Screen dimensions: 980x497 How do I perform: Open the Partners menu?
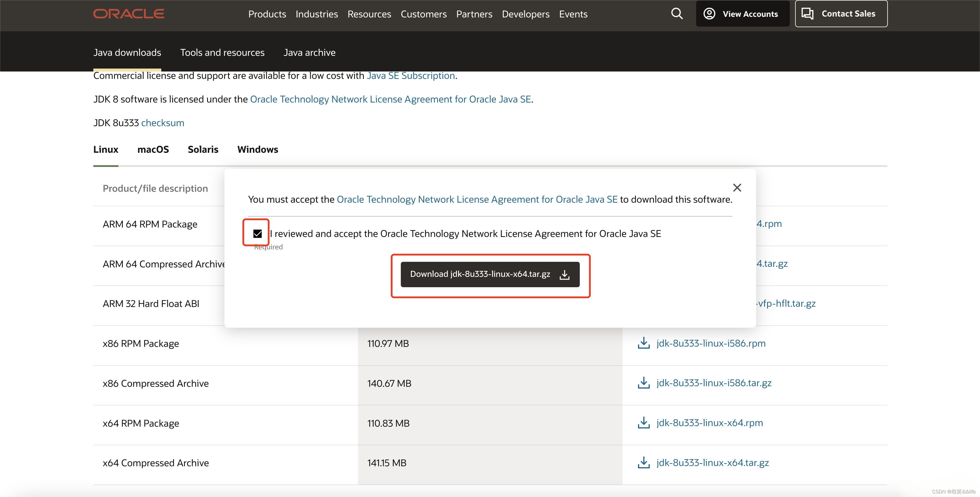(474, 14)
